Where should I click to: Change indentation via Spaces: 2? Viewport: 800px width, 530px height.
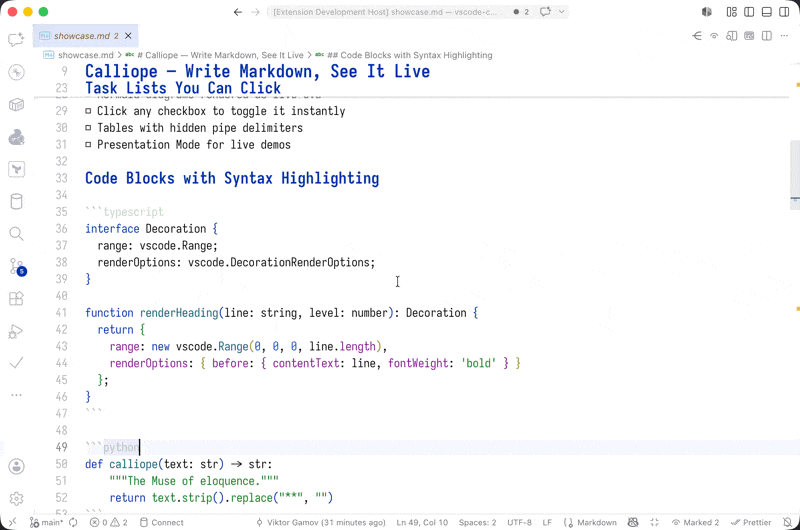[x=478, y=522]
